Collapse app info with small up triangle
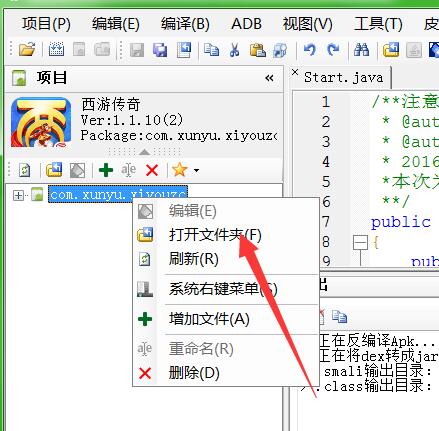This screenshot has height=431, width=439. 144,152
